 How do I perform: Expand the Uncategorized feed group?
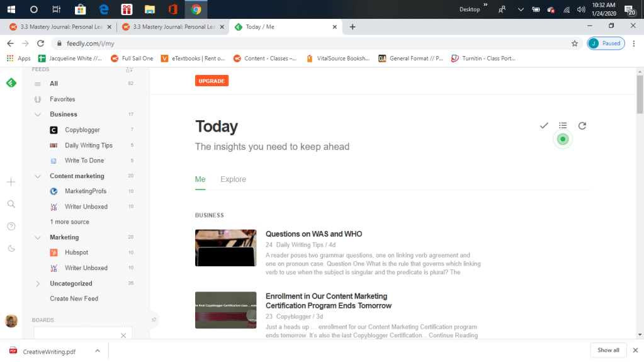[38, 283]
